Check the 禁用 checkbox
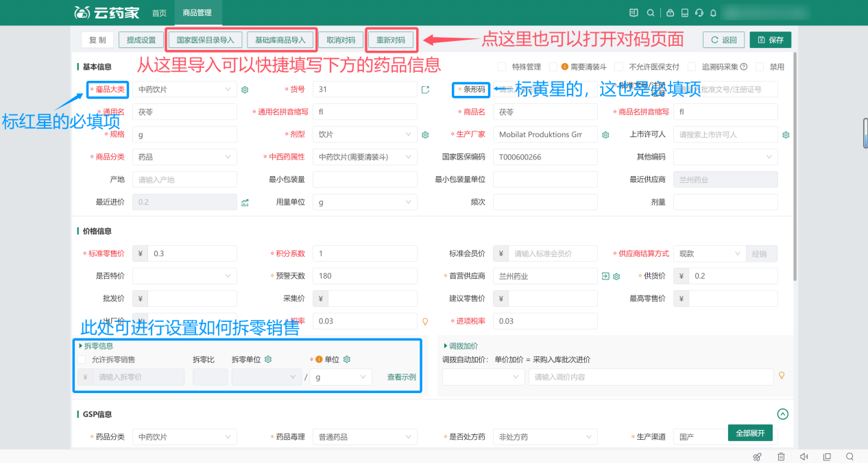Screen dimensions: 868x463 coord(760,67)
